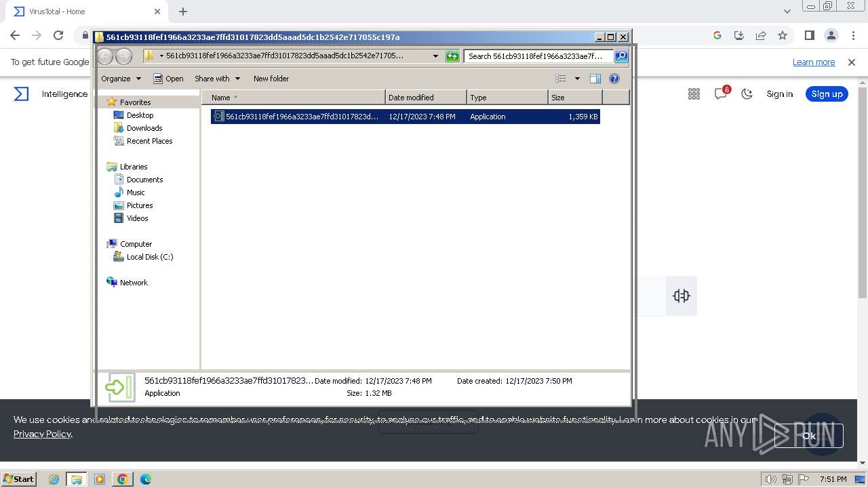Open Explorer help question mark icon
This screenshot has height=488, width=868.
(x=614, y=79)
